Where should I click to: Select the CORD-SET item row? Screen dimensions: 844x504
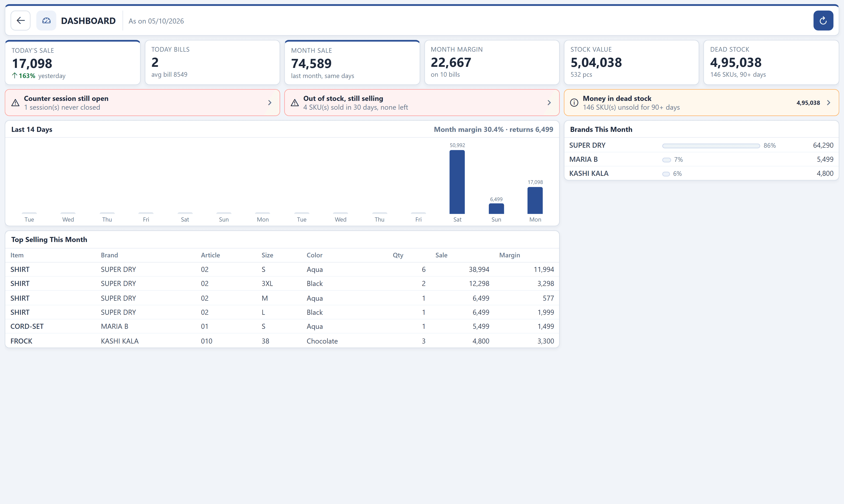click(x=282, y=326)
